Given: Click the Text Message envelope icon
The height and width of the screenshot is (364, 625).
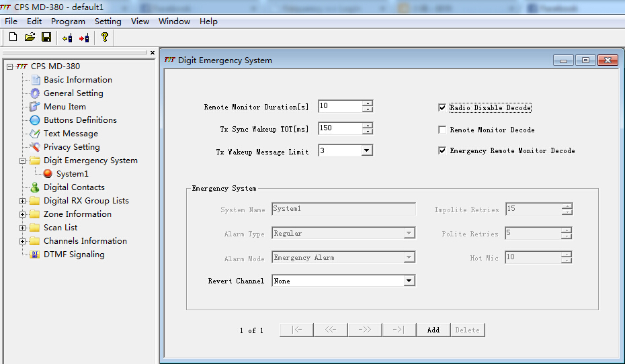Looking at the screenshot, I should point(35,134).
